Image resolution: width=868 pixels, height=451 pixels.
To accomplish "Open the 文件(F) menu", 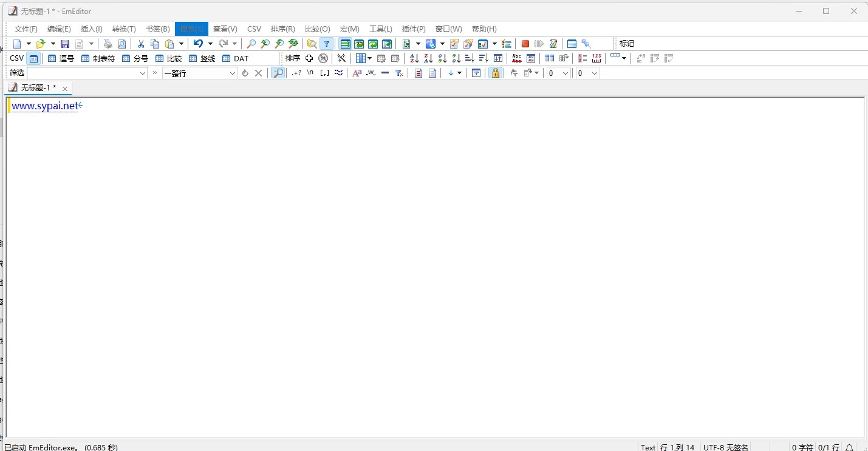I will 26,29.
